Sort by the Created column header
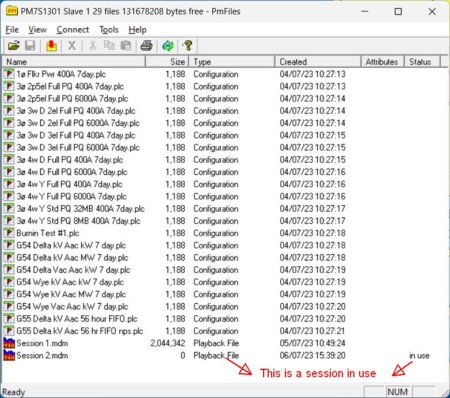This screenshot has width=450, height=398. 318,62
